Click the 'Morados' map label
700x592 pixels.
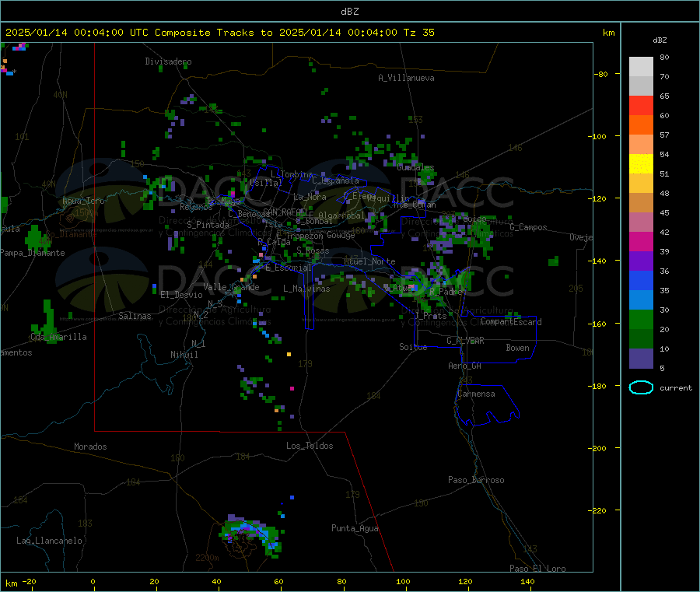[90, 447]
